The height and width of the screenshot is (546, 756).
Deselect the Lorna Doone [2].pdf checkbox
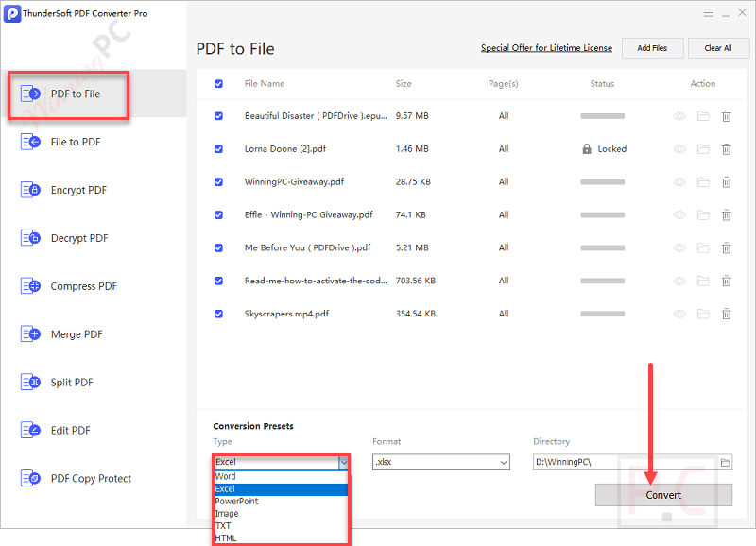(x=218, y=149)
